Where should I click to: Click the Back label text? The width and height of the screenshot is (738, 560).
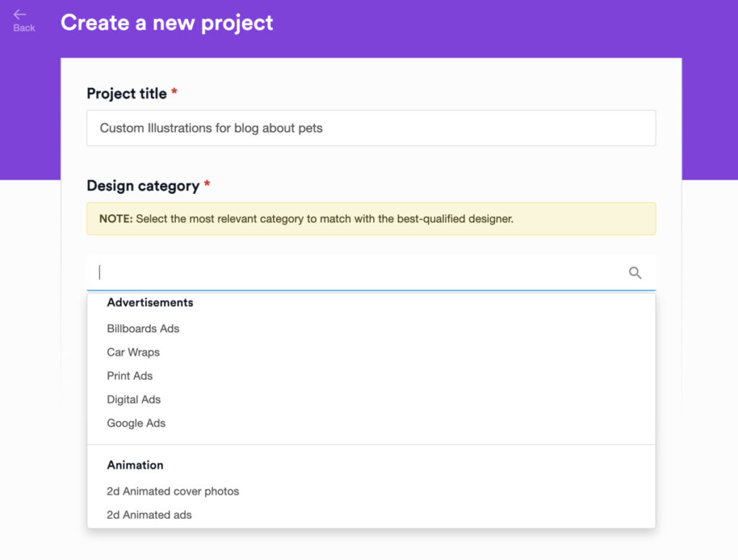24,28
